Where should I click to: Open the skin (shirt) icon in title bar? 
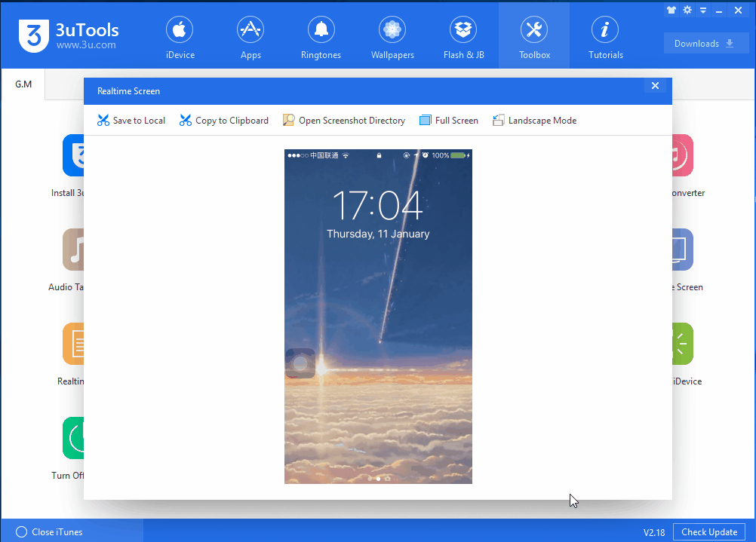(671, 10)
